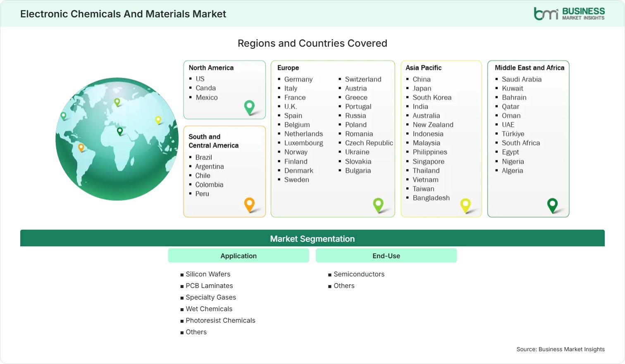Screen dimensions: 625x364
Task: Click 'Nigeria' in the list
Action: coord(513,162)
